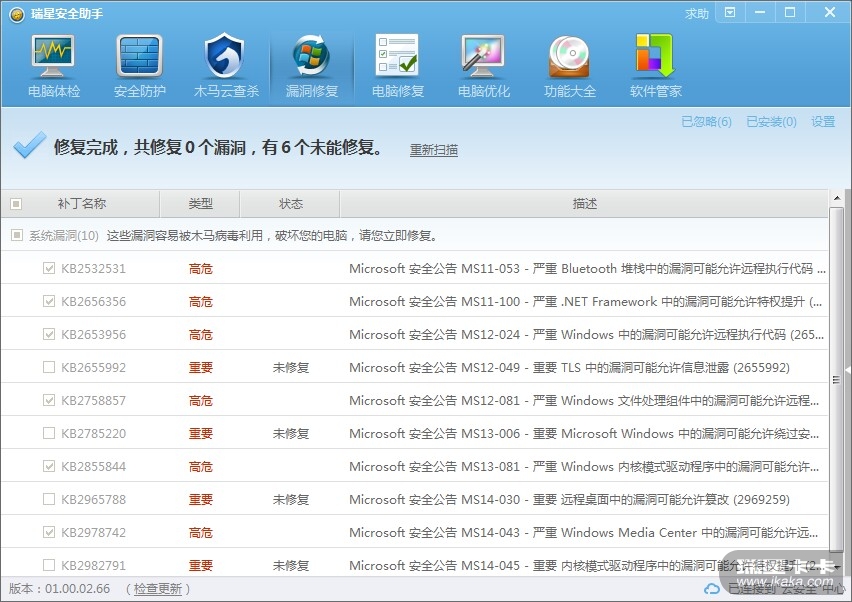Click 未修复 status of KB2785220
This screenshot has height=602, width=852.
(x=291, y=434)
